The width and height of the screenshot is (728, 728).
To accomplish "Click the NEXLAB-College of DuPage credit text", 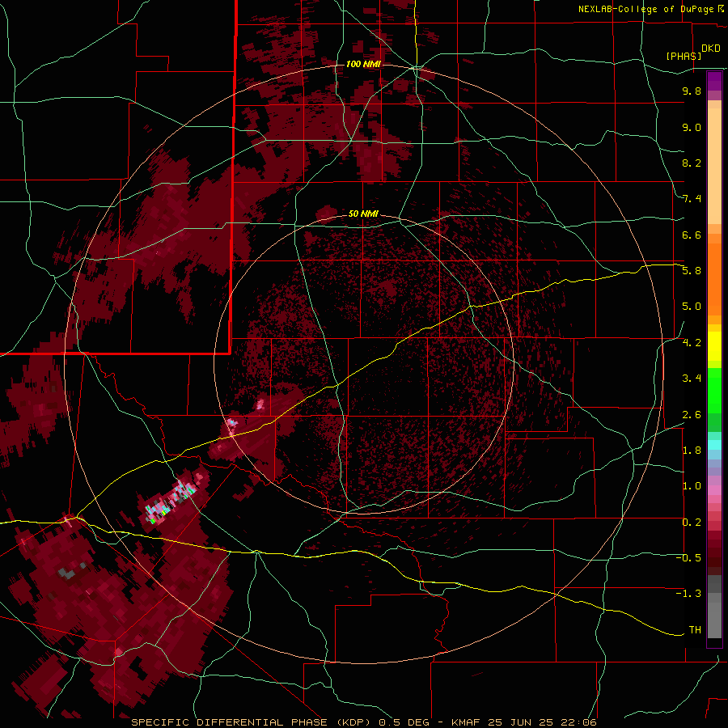I will pos(647,9).
